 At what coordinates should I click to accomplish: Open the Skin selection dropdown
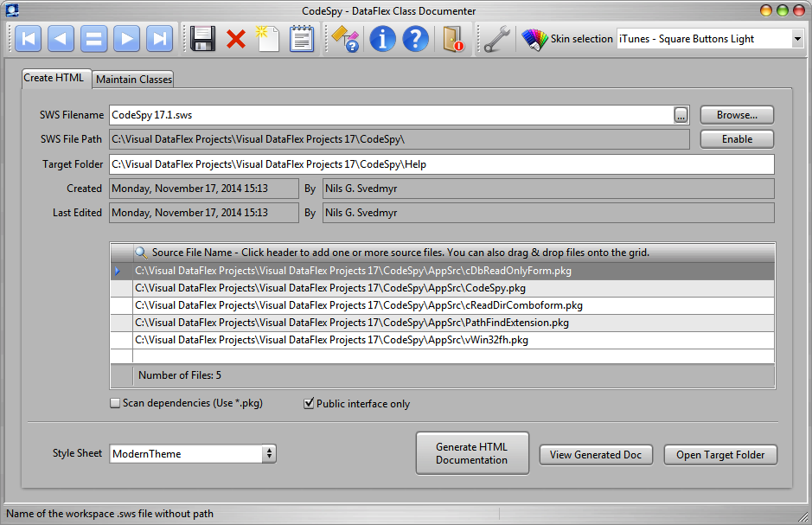coord(797,39)
